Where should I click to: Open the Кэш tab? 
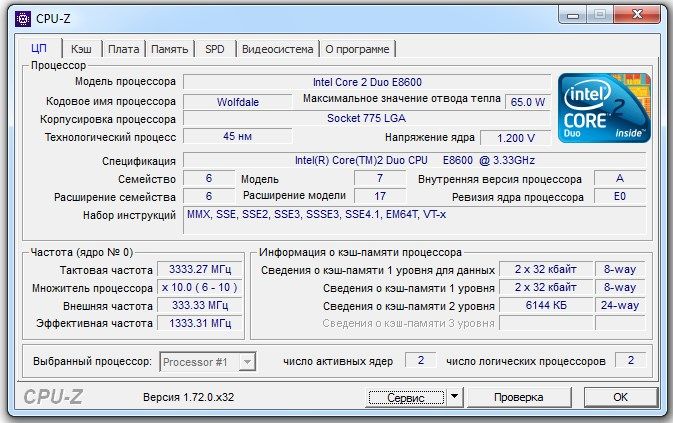pyautogui.click(x=81, y=49)
